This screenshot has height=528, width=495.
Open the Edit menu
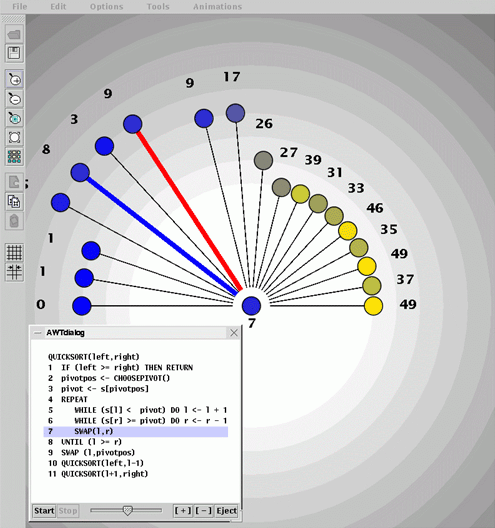pyautogui.click(x=58, y=6)
